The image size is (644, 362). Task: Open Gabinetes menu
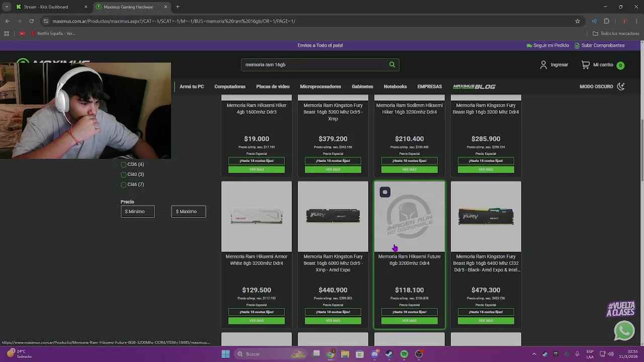362,86
